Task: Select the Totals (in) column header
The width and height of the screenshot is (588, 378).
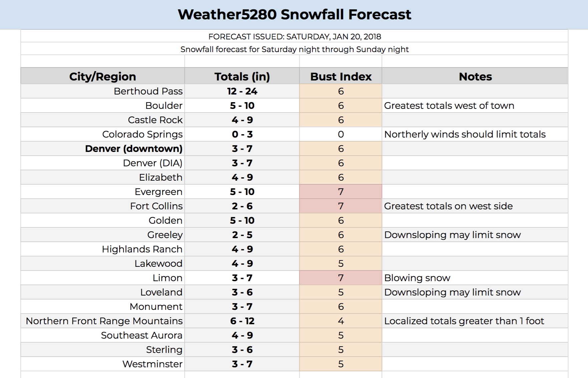Action: (242, 76)
